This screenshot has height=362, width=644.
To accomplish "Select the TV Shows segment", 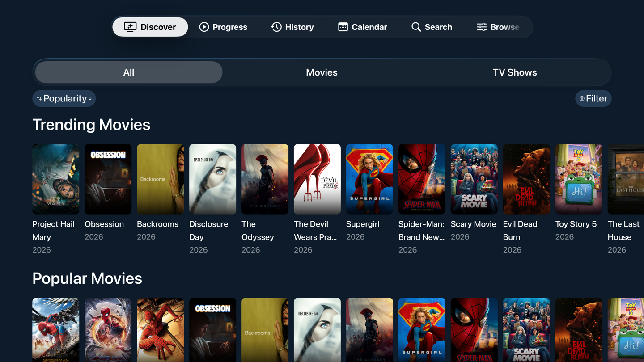I will click(515, 72).
